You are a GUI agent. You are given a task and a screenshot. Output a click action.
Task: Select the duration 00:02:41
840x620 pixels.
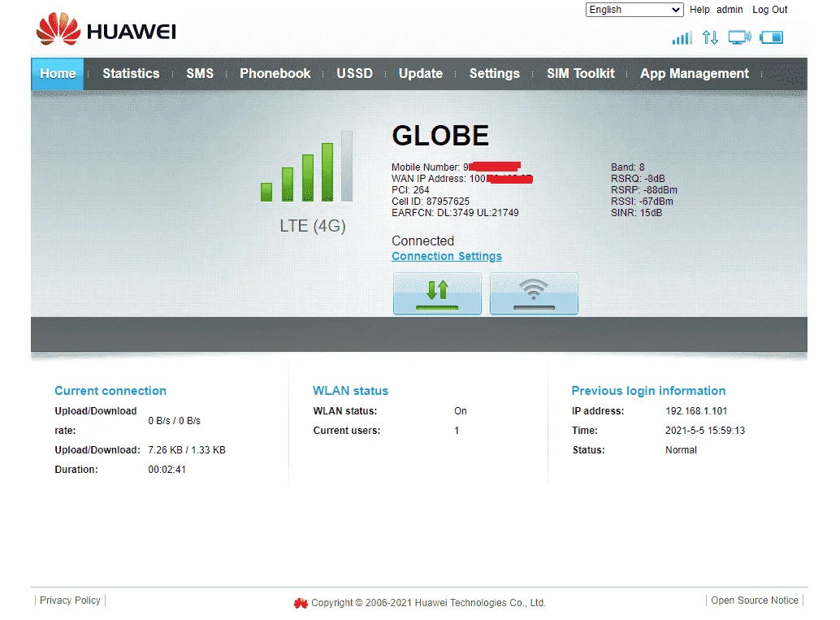[x=167, y=470]
